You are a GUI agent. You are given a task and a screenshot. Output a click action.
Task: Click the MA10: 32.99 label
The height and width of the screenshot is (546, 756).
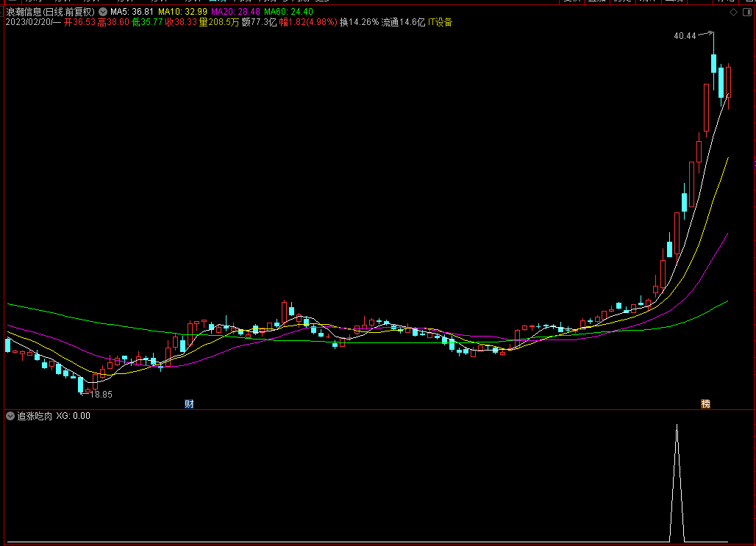(x=182, y=12)
